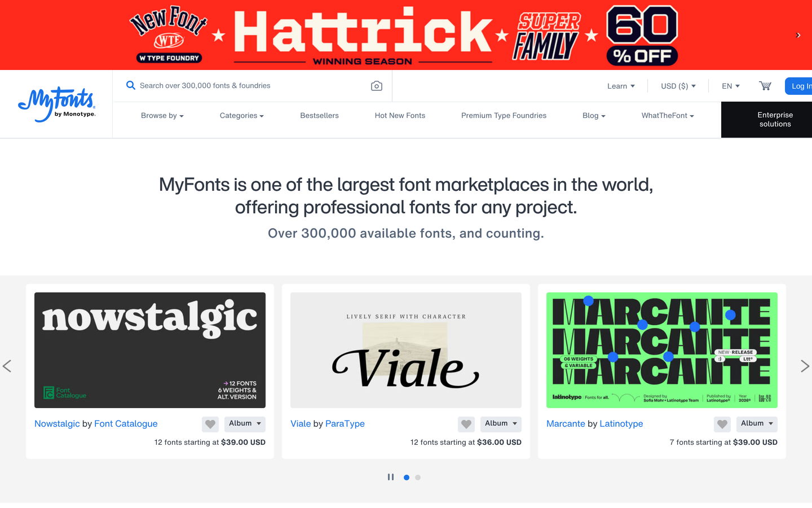Open Album dropdown for Marcante

coord(757,424)
